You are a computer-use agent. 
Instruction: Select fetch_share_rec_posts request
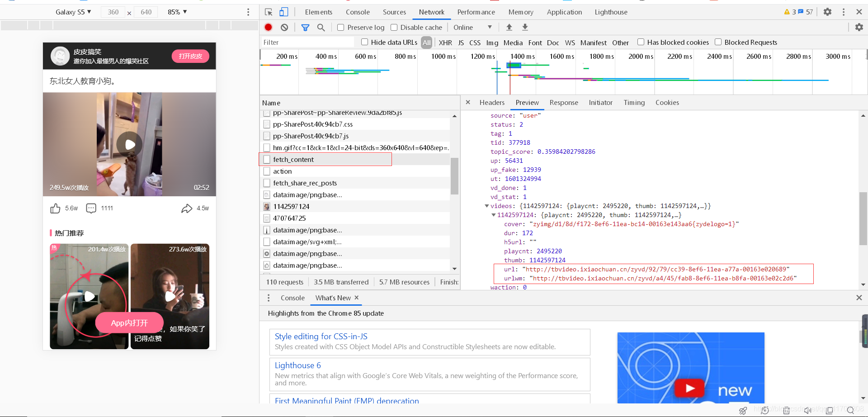[355, 183]
